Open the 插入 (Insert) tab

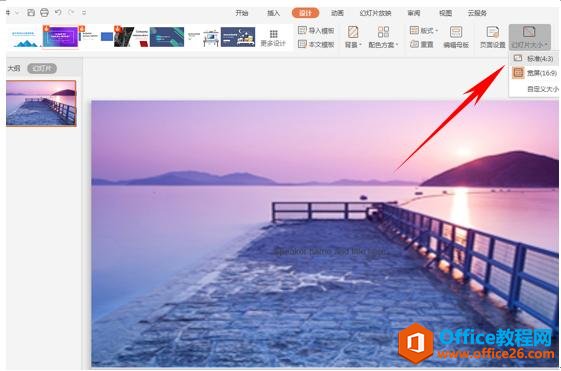273,13
